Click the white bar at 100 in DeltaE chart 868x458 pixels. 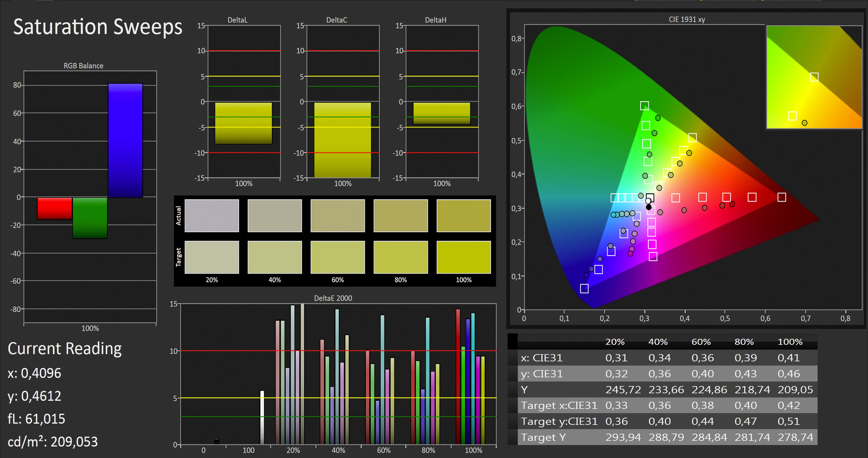[262, 417]
